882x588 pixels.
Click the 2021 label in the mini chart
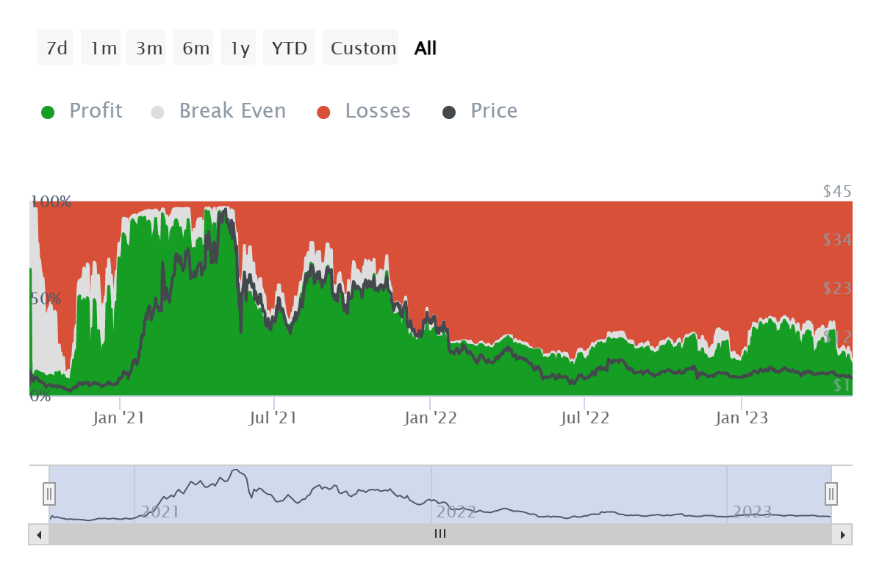click(161, 512)
